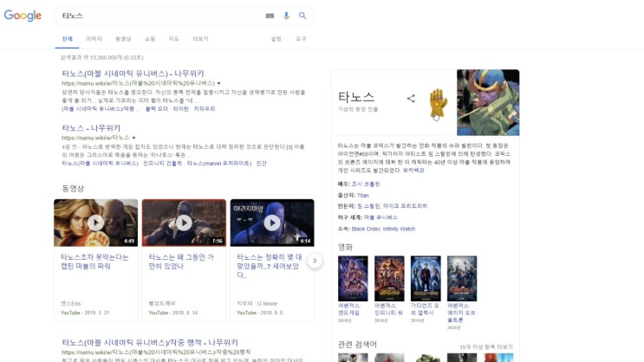
Task: Open 타이탄 sublink
Action: [x=180, y=109]
